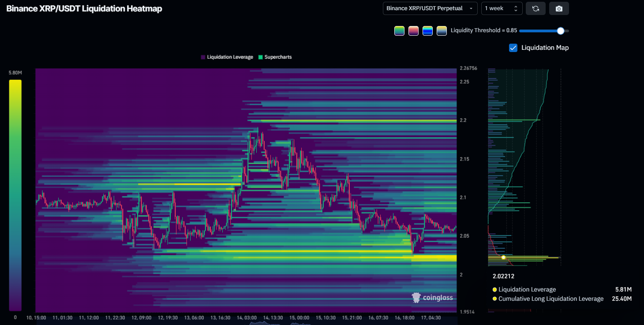Open the Binance XRP/USDT Perpetual dropdown

(x=430, y=8)
